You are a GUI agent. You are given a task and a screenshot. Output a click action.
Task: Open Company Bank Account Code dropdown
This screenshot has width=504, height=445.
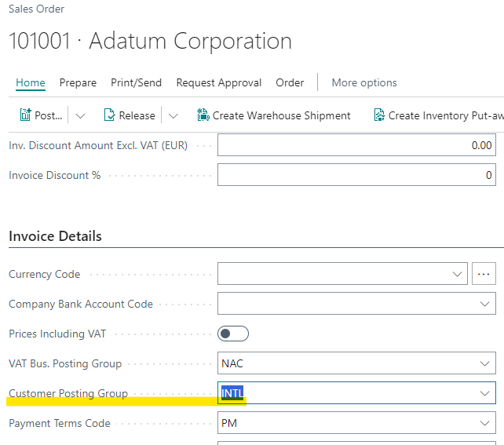[x=484, y=304]
